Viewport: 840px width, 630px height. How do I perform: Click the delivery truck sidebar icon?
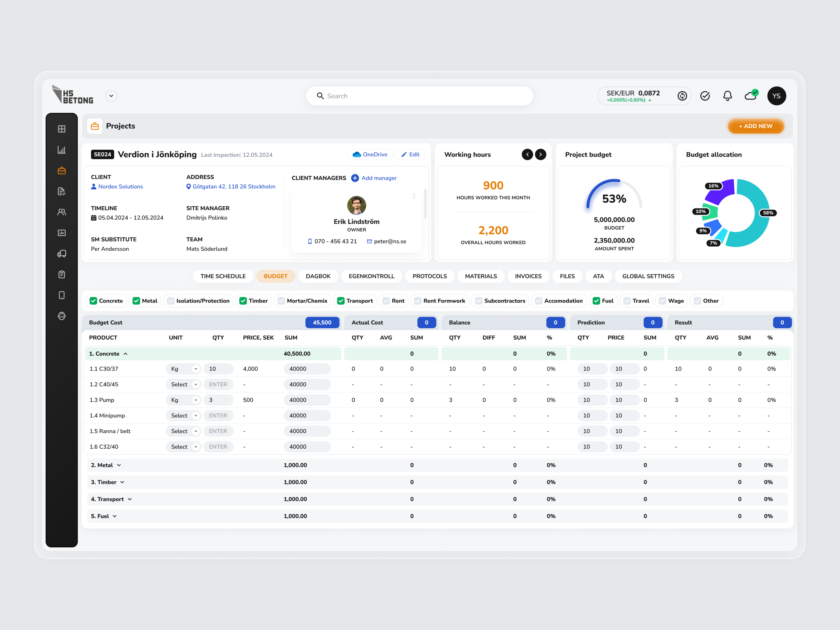(x=62, y=254)
